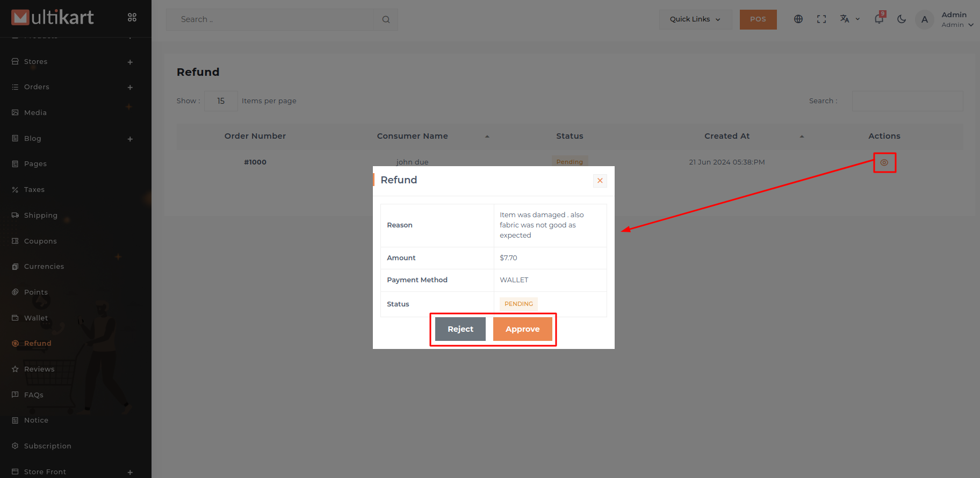Open the POS button
This screenshot has width=980, height=478.
(x=758, y=19)
